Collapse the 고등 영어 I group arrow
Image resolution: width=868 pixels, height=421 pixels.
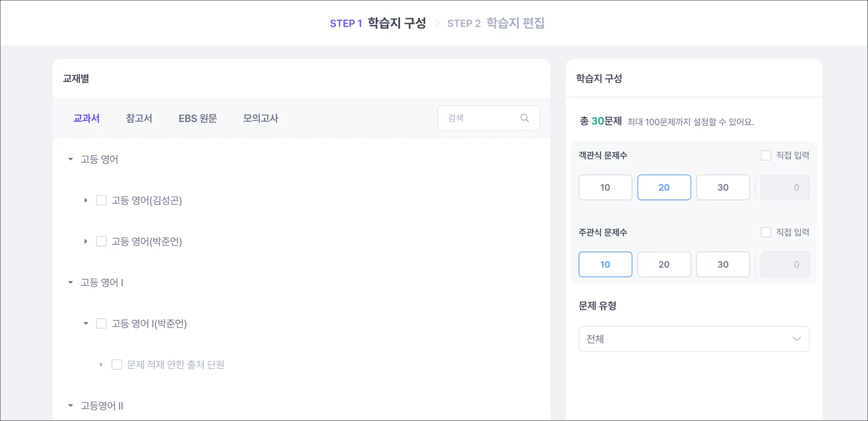pyautogui.click(x=70, y=283)
